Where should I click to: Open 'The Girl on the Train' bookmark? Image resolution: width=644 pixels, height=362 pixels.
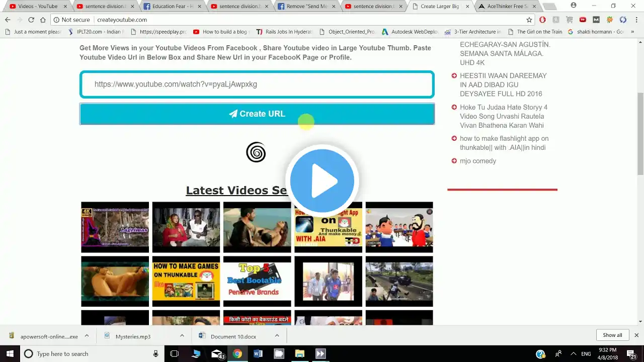tap(535, 32)
